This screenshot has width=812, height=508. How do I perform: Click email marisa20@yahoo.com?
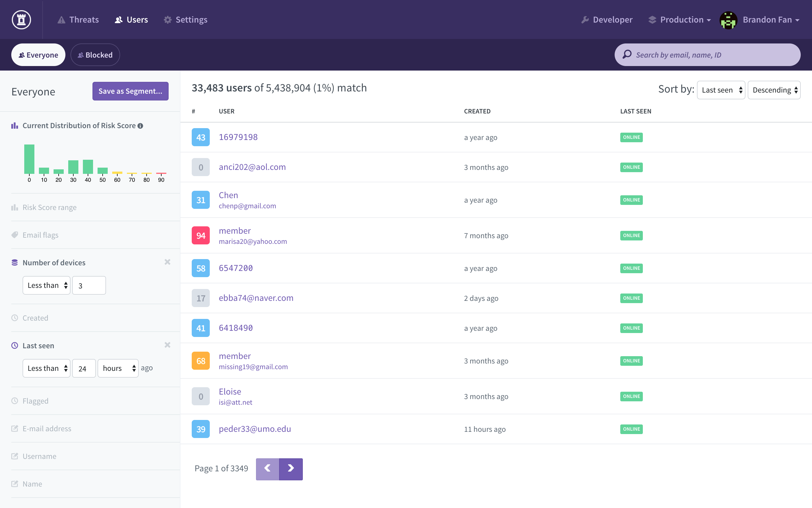pyautogui.click(x=253, y=241)
